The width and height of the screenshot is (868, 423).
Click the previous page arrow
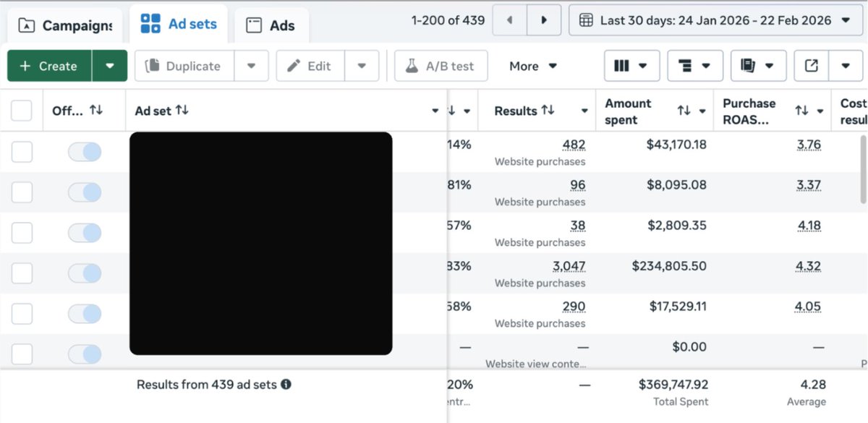[x=510, y=20]
